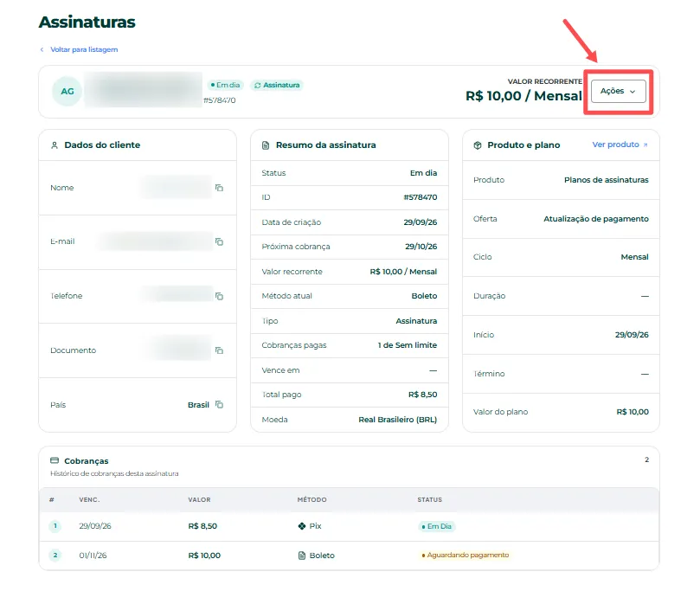Click the Produto e plano box icon
The height and width of the screenshot is (604, 700).
click(x=478, y=145)
